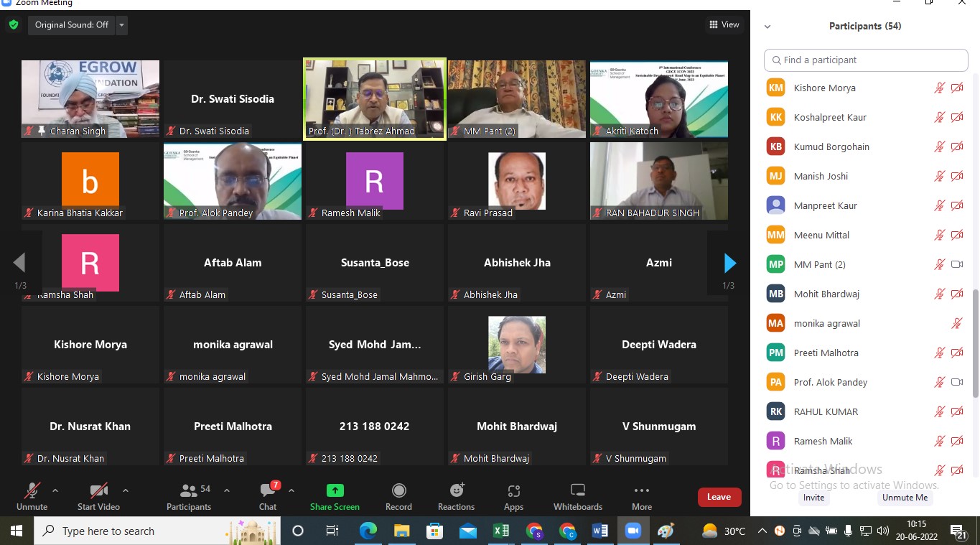Leave the meeting

click(x=719, y=497)
